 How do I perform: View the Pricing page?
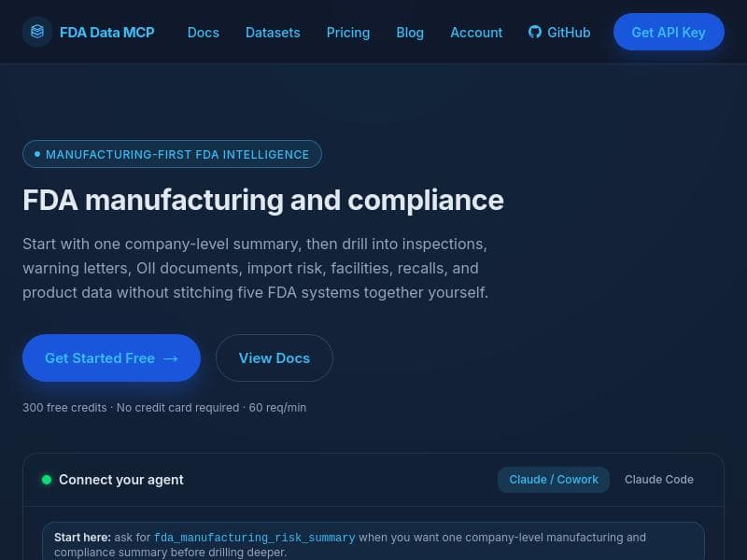coord(348,33)
